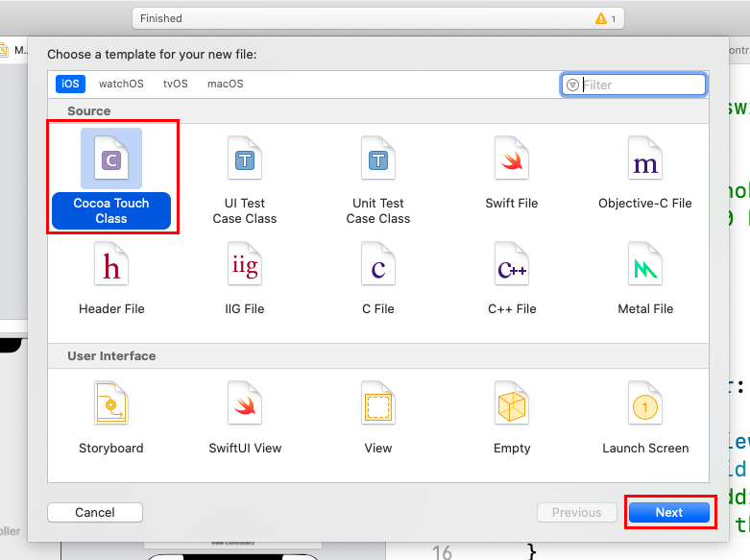Click the Finished activity status bar

[x=377, y=18]
